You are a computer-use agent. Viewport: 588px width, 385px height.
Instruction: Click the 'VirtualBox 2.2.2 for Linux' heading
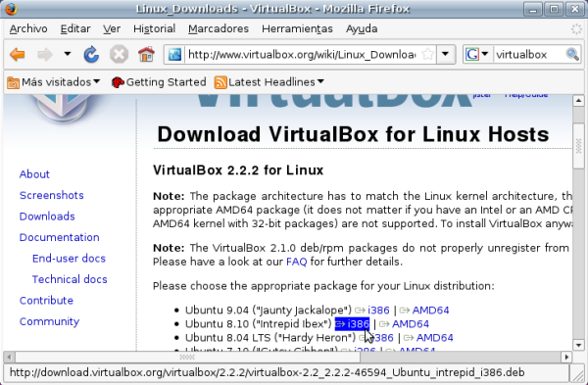coord(238,170)
